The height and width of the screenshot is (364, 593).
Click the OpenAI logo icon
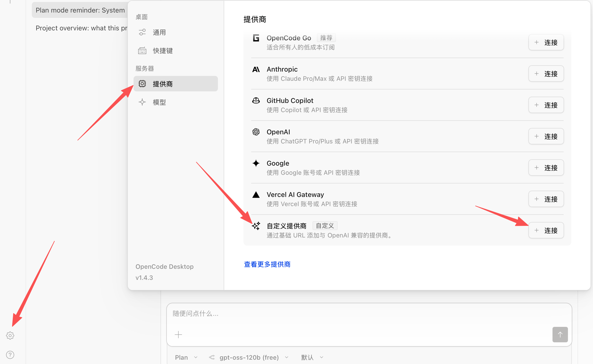(x=256, y=132)
